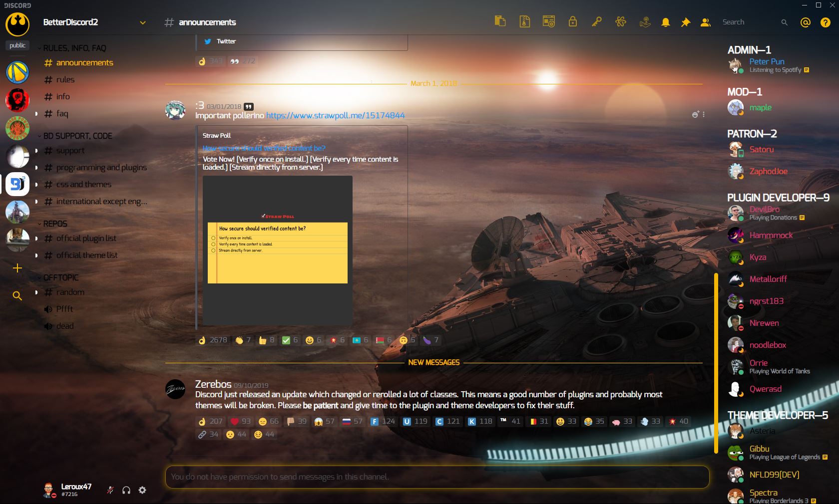Collapse the REPOS category

tap(53, 224)
